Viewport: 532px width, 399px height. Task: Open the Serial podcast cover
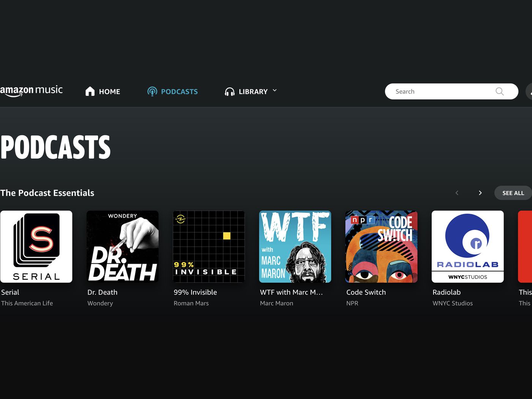(36, 247)
